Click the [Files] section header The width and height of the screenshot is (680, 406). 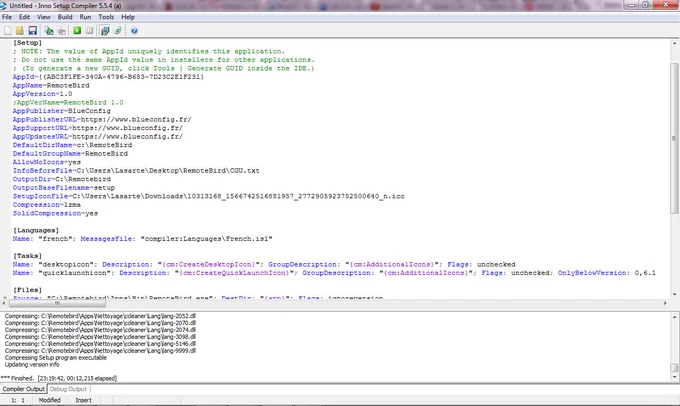(27, 290)
